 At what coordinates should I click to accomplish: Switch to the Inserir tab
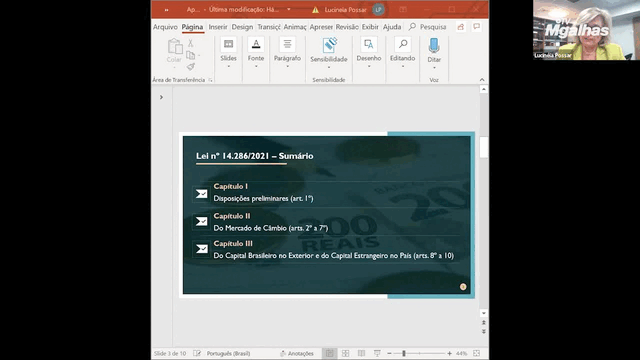(x=218, y=27)
